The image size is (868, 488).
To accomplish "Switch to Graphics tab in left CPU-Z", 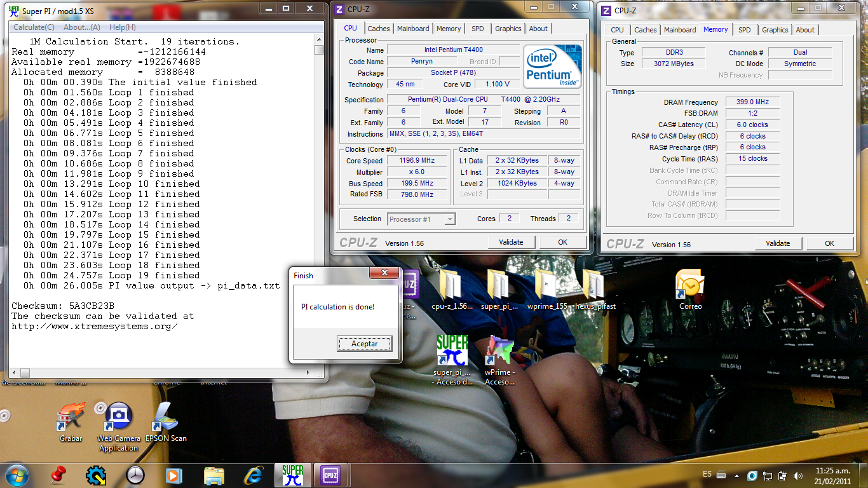I will tap(508, 29).
